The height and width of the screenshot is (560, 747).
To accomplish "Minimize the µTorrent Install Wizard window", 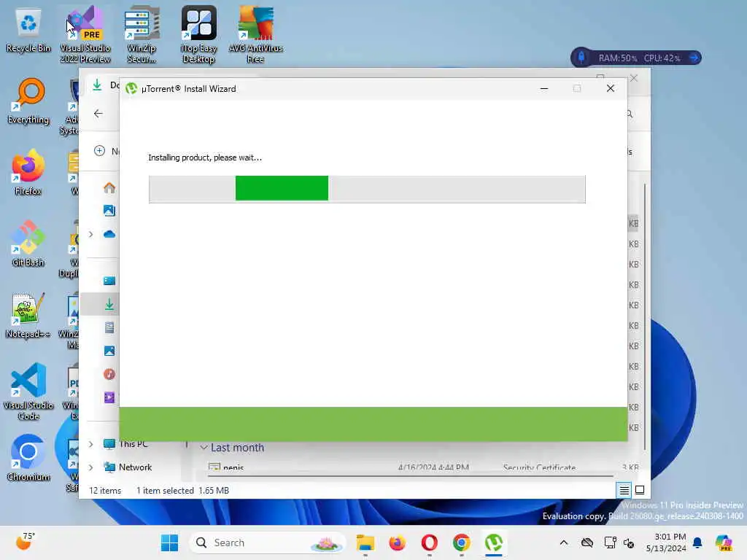I will (544, 88).
